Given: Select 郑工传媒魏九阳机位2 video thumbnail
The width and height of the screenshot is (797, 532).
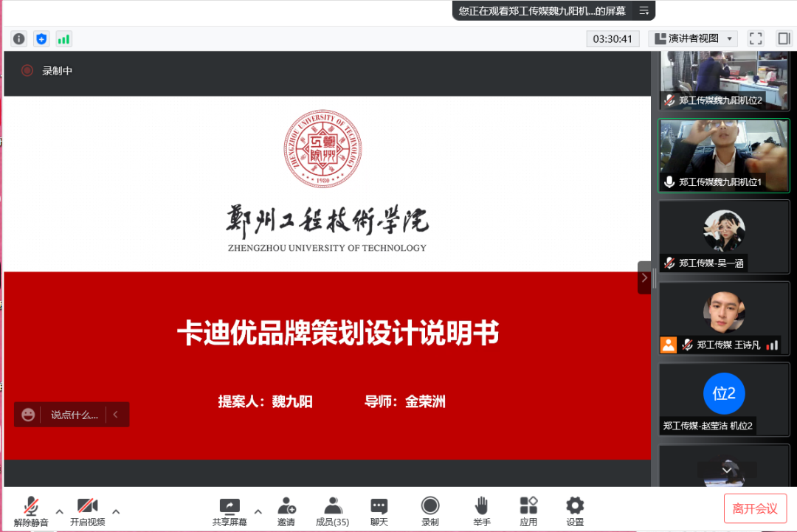Looking at the screenshot, I should [x=724, y=80].
